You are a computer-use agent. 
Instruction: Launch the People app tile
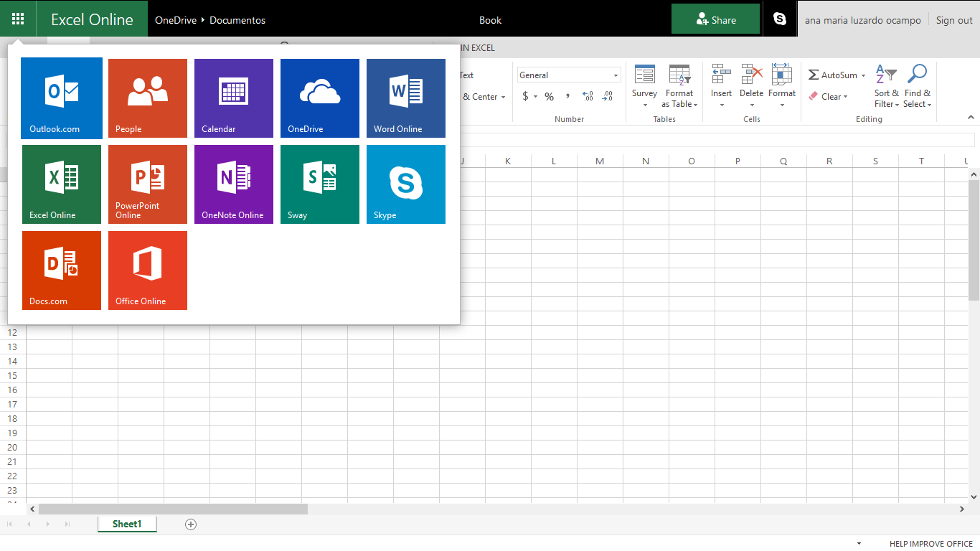[x=148, y=98]
